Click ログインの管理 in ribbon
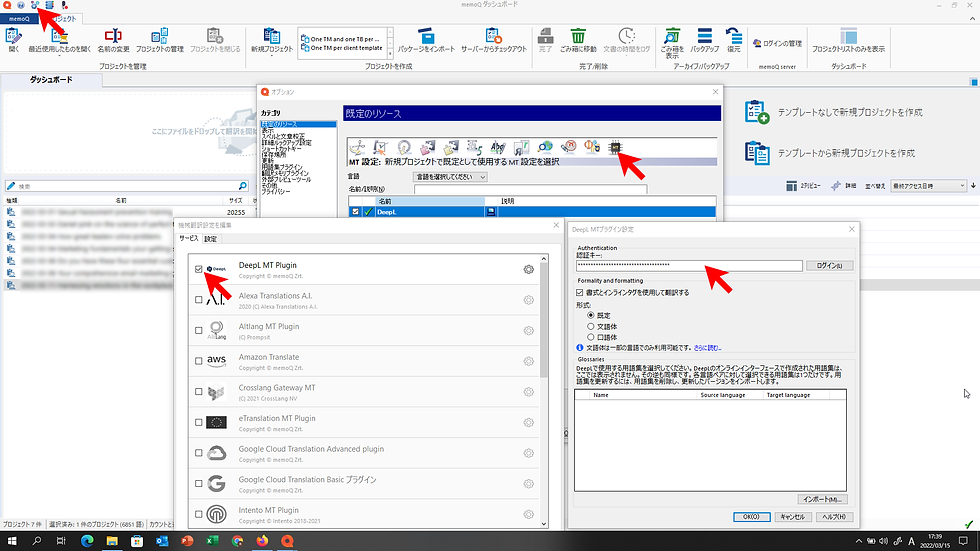 [x=777, y=44]
